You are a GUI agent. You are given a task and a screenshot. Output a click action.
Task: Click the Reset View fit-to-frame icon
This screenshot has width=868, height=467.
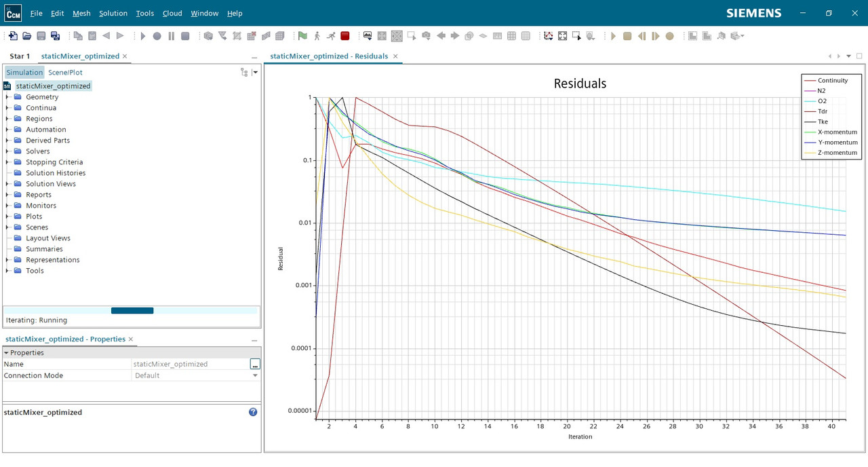[x=563, y=36]
